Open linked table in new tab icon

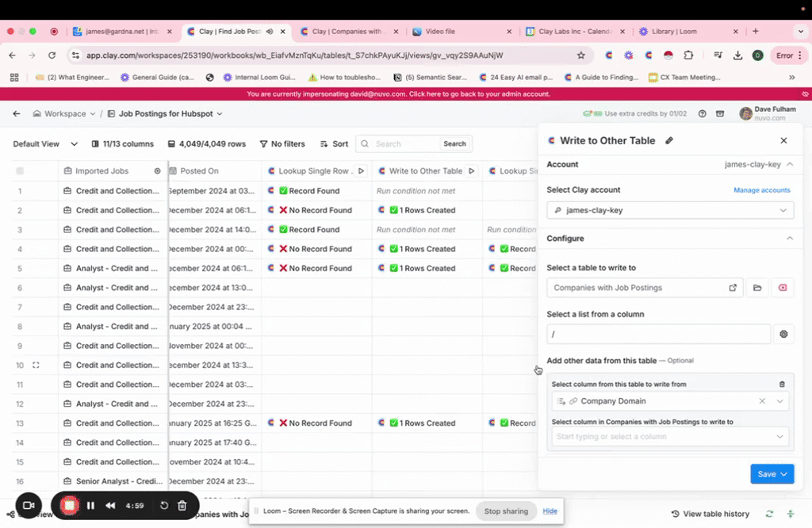(x=733, y=288)
